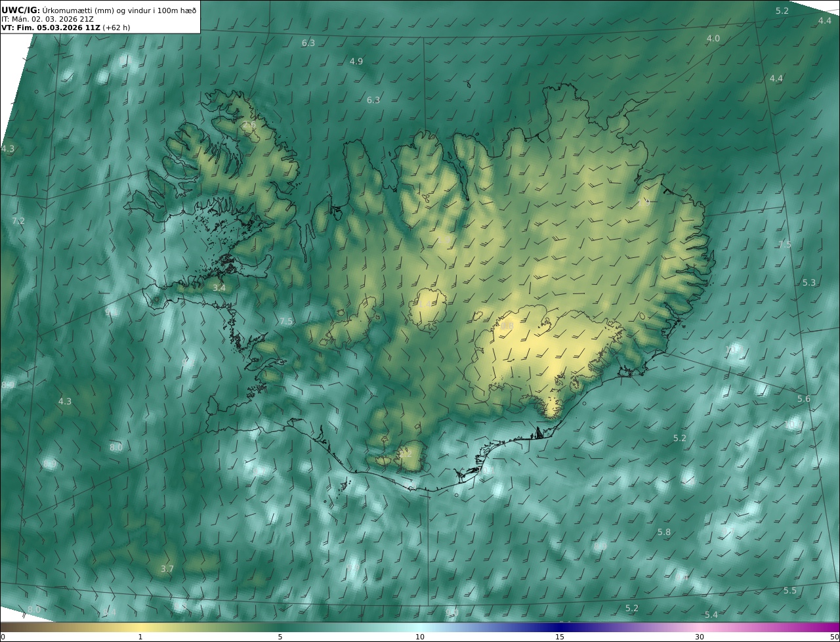Screen dimensions: 840x642
Task: Click the map value '4.9'
Action: [x=356, y=61]
